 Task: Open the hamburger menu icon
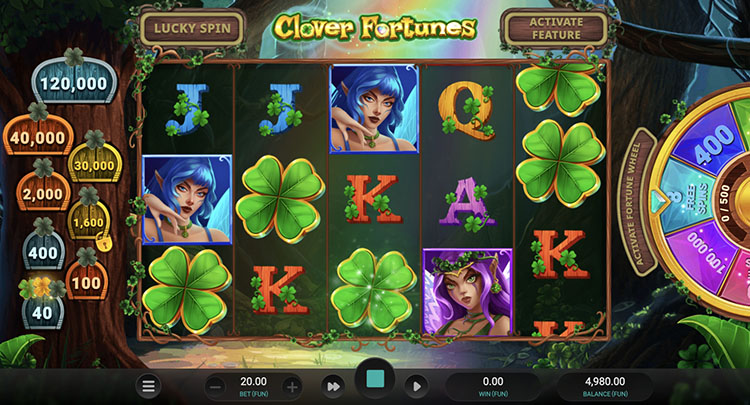click(x=148, y=386)
